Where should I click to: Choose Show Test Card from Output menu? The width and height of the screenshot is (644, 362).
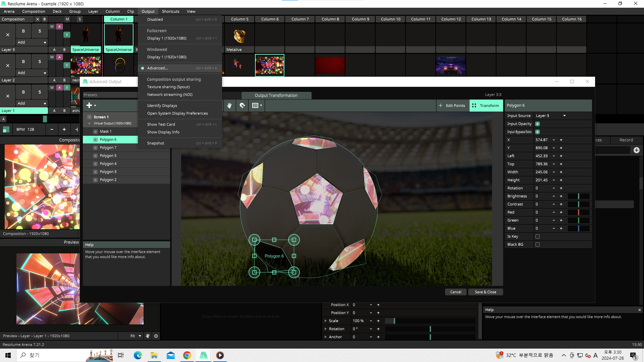click(161, 124)
